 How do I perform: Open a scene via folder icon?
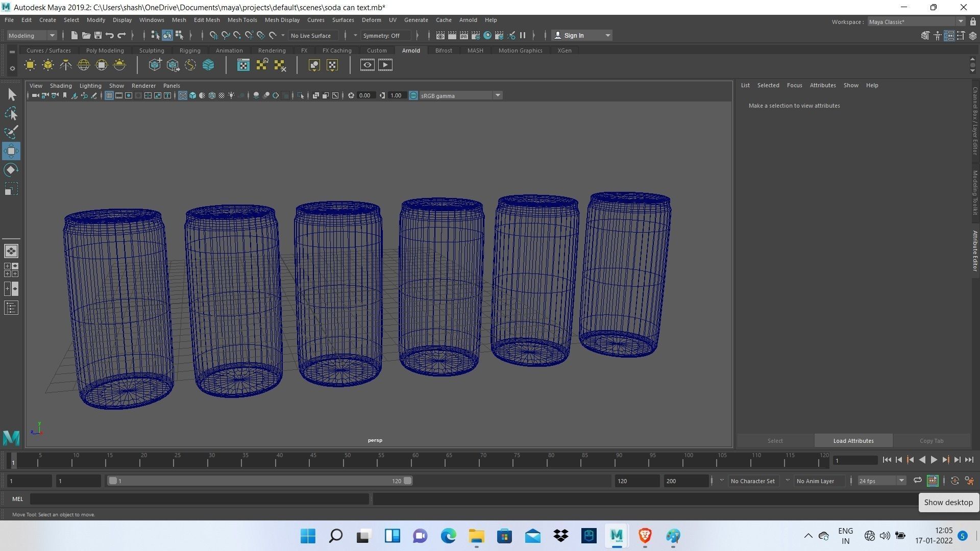pos(86,35)
